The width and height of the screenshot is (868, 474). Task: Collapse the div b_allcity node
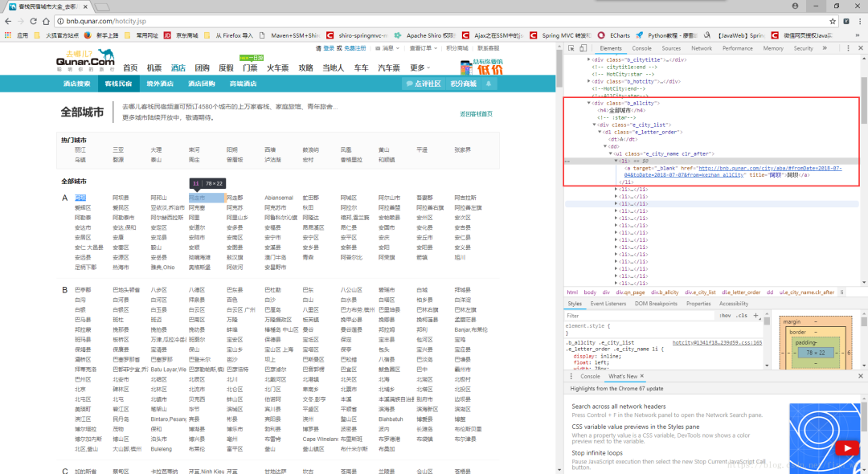tap(588, 103)
